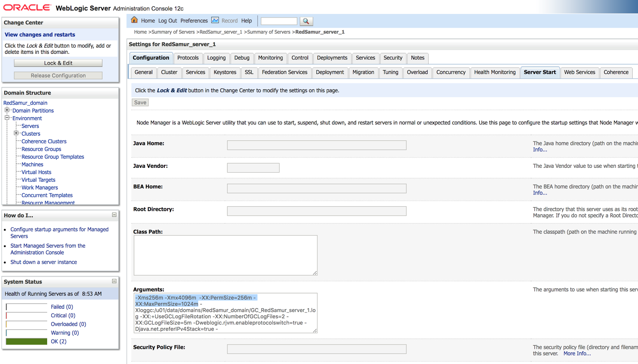Open the Security tab

click(x=393, y=58)
